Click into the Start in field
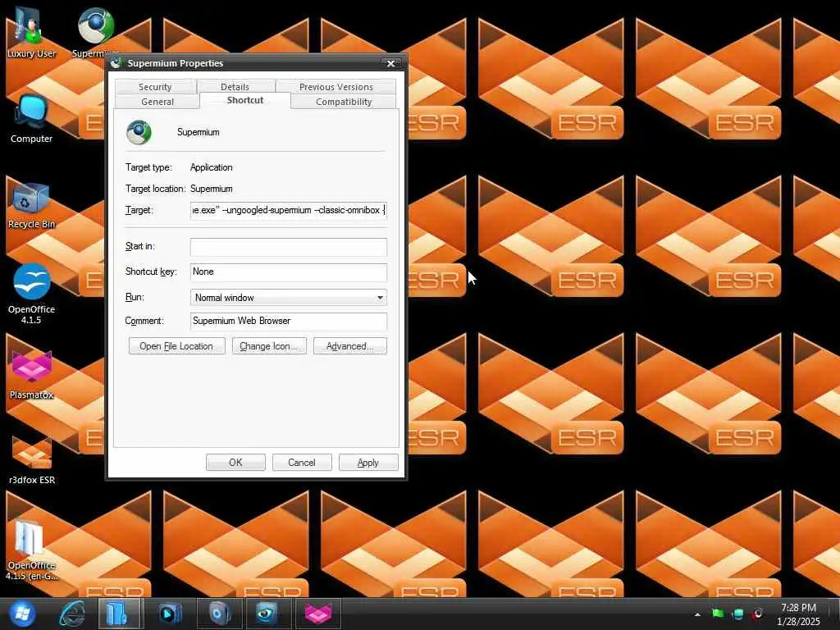Screen dimensions: 840x630 click(288, 247)
